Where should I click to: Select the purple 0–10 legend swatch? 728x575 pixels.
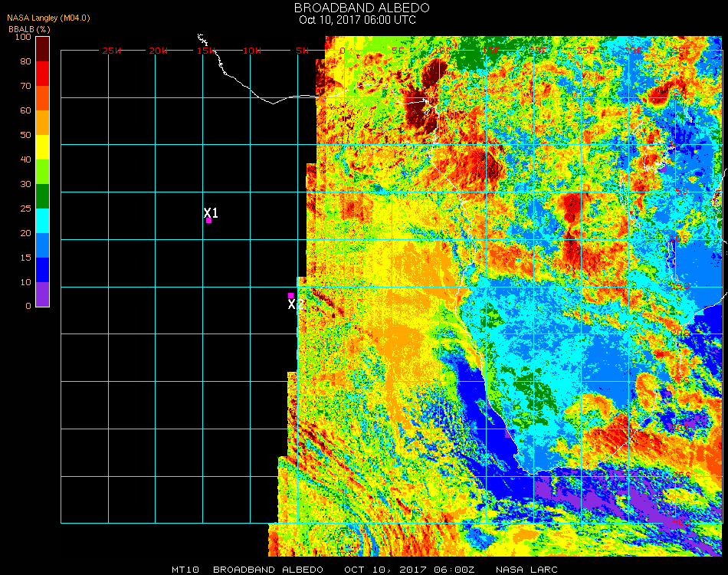(43, 294)
